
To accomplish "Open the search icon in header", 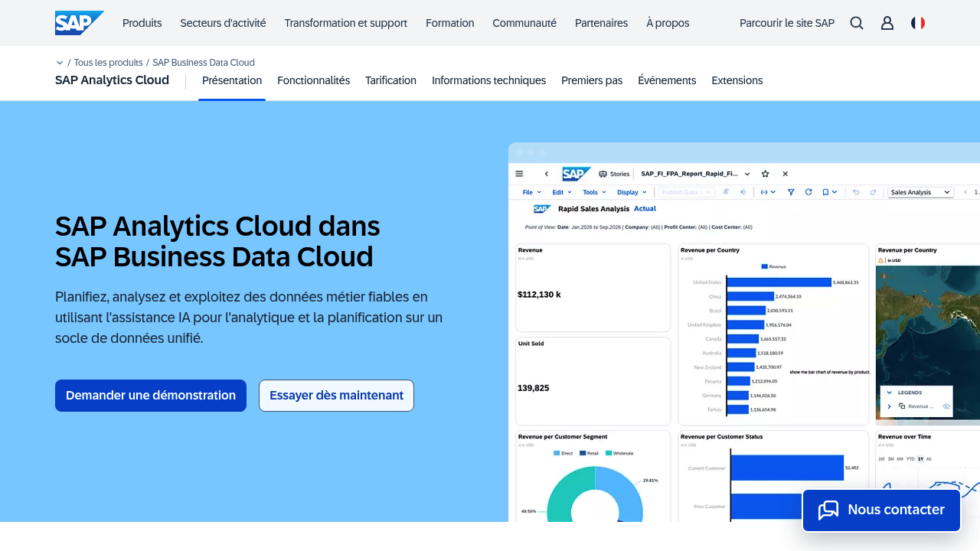I will tap(857, 23).
